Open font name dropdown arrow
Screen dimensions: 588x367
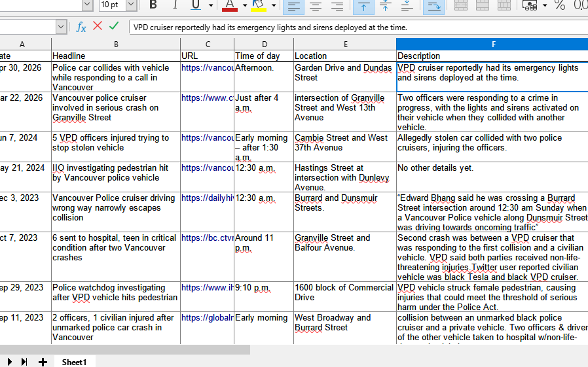tap(87, 5)
